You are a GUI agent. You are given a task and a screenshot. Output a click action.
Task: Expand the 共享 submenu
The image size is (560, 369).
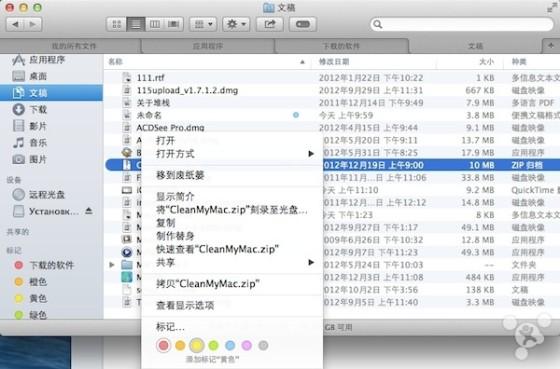coord(232,263)
